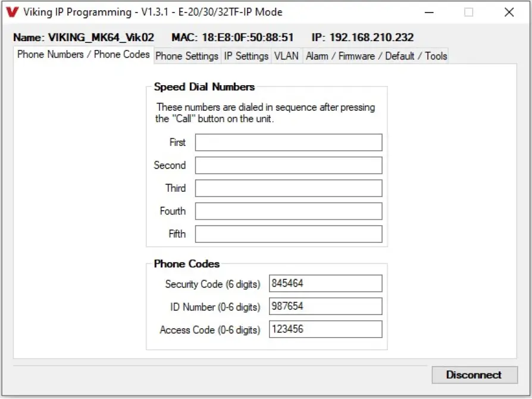Click inside the First speed dial field
Screen dimensions: 532x399
coord(289,142)
